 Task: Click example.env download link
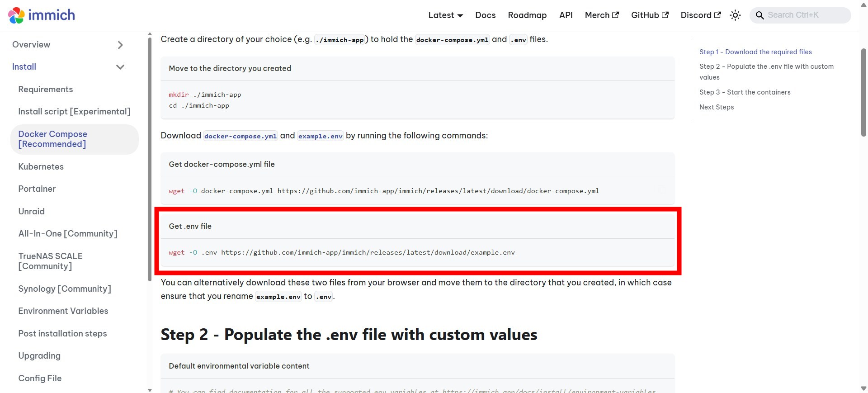coord(321,136)
